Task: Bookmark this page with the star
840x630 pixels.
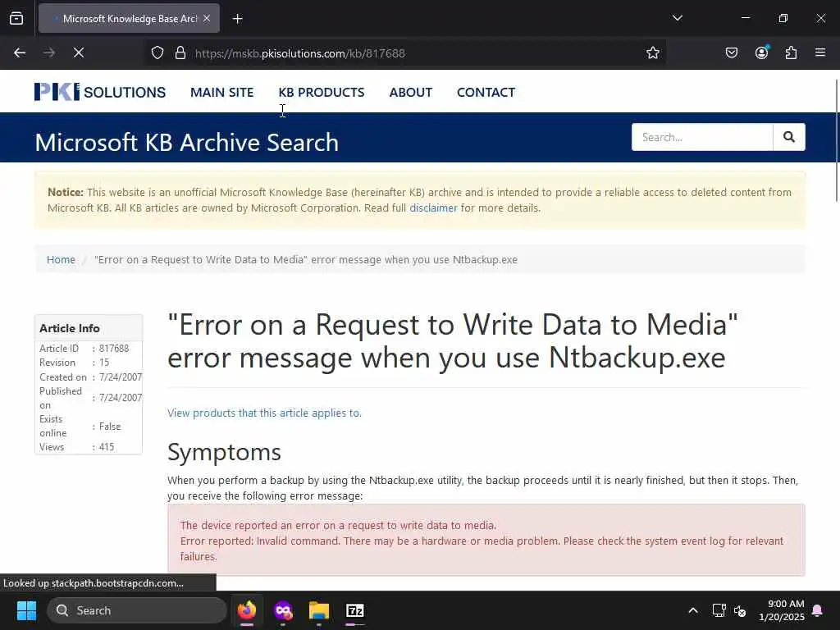Action: [652, 53]
